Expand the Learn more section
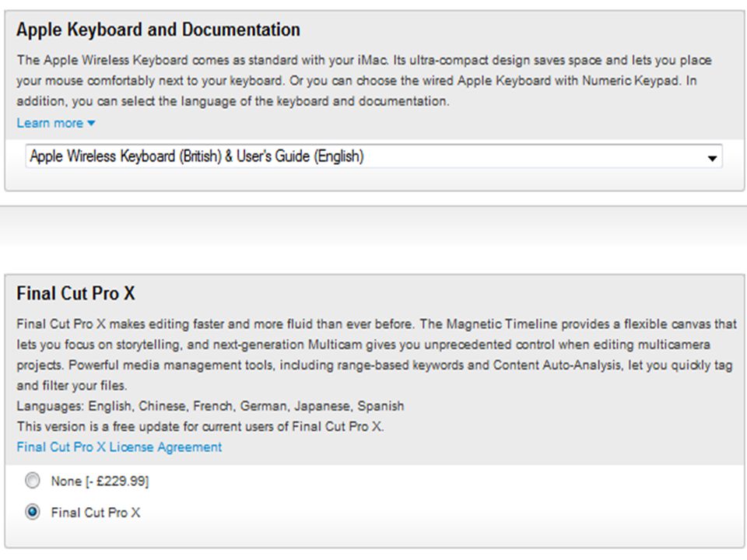The height and width of the screenshot is (560, 747). [56, 123]
